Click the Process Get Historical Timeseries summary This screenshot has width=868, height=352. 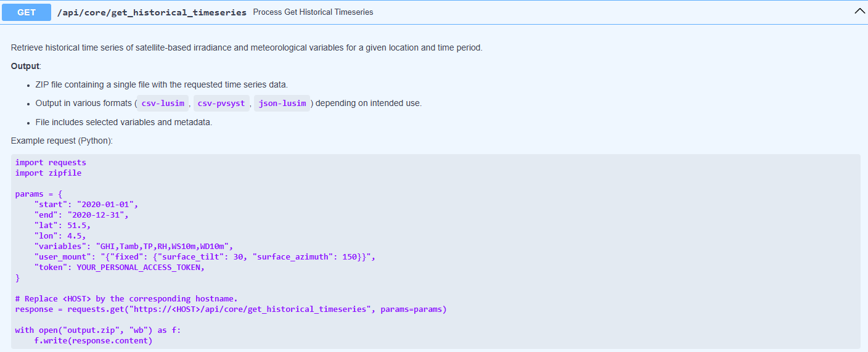313,12
